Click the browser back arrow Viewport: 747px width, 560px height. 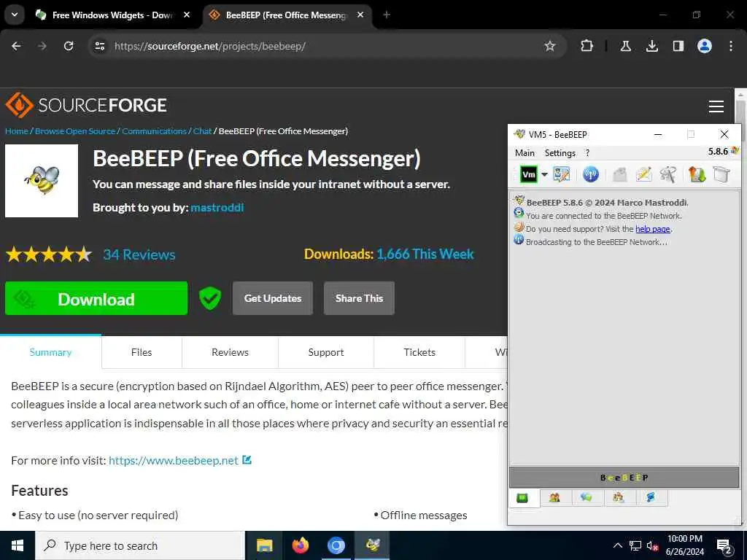(16, 46)
